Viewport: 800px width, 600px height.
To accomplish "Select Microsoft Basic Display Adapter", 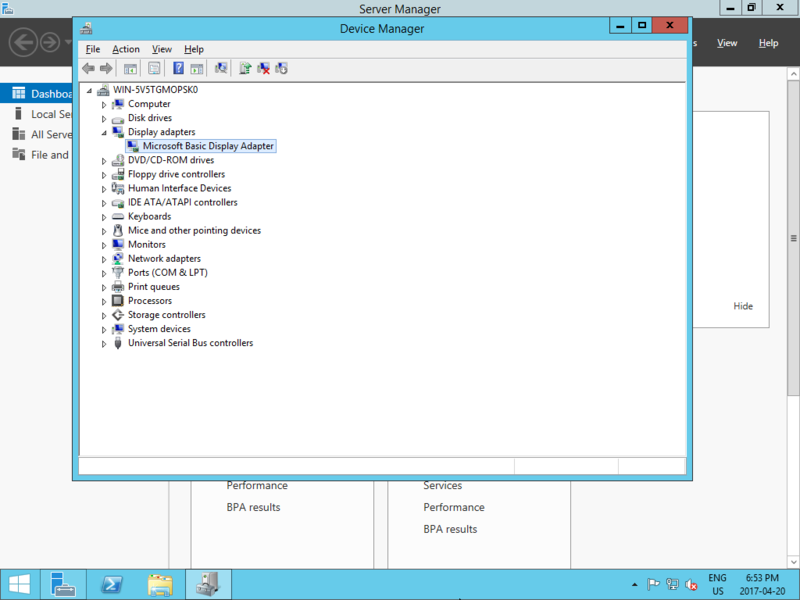I will coord(208,146).
